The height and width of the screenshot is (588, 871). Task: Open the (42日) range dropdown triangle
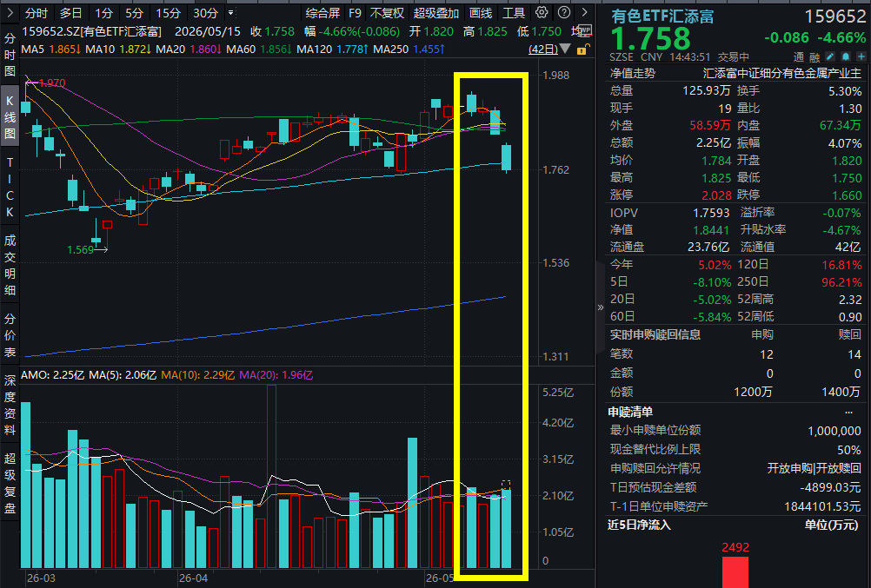[565, 50]
